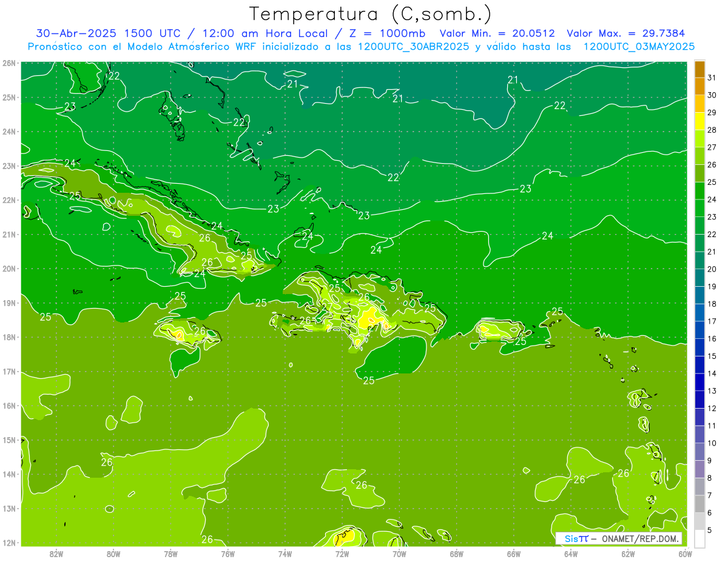The width and height of the screenshot is (728, 562).
Task: Pick the white legend swatch below 5
Action: pyautogui.click(x=699, y=538)
